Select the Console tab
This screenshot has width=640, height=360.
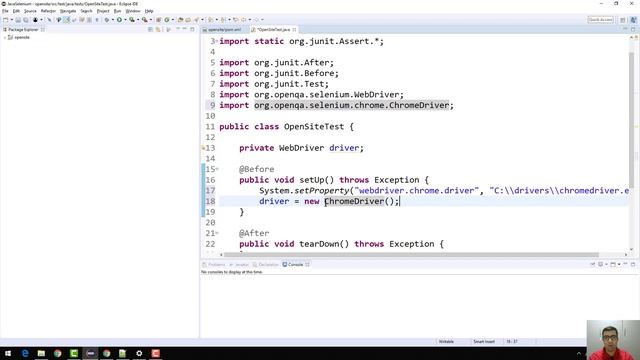click(296, 264)
